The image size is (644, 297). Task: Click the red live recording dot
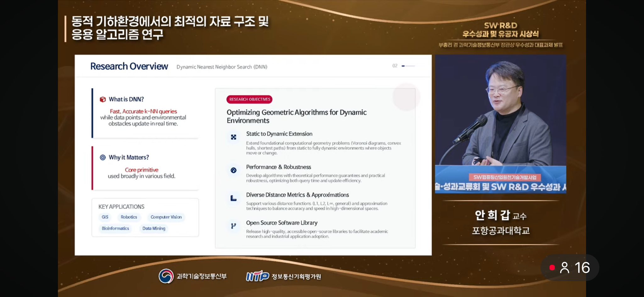pyautogui.click(x=552, y=268)
